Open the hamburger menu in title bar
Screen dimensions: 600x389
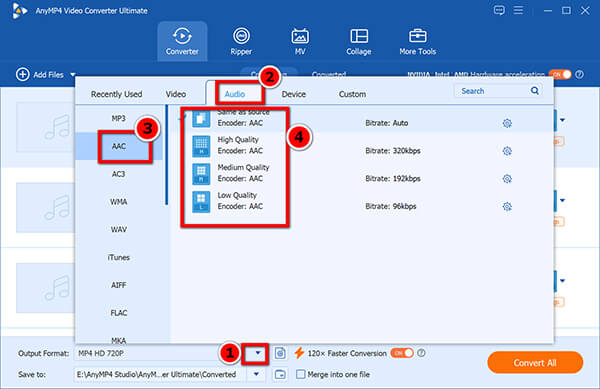(518, 10)
